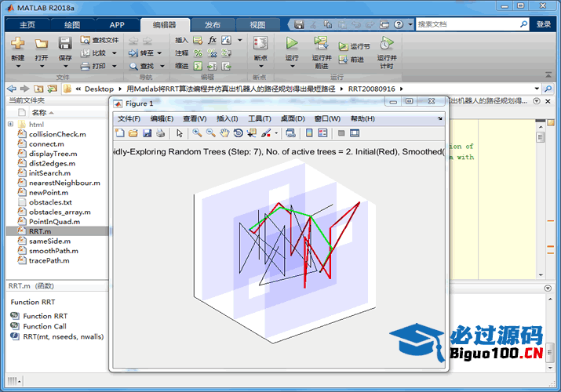
Task: Click the Compare (比较) button
Action: point(93,53)
